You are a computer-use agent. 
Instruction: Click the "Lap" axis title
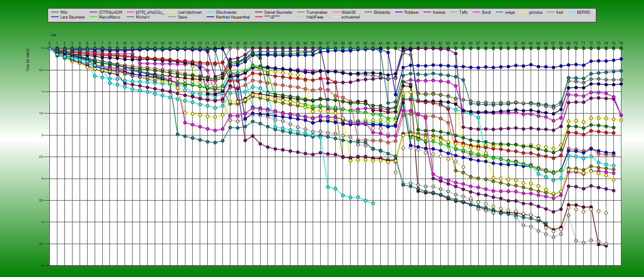53,35
